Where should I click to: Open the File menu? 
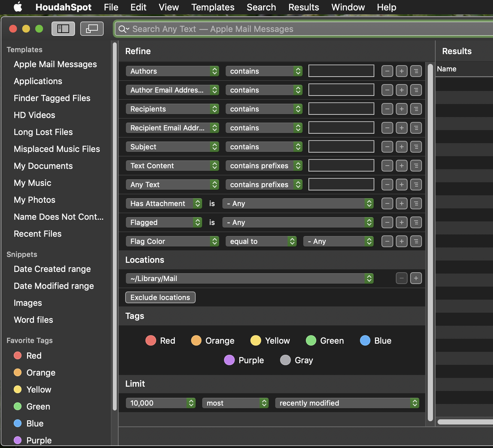[111, 7]
